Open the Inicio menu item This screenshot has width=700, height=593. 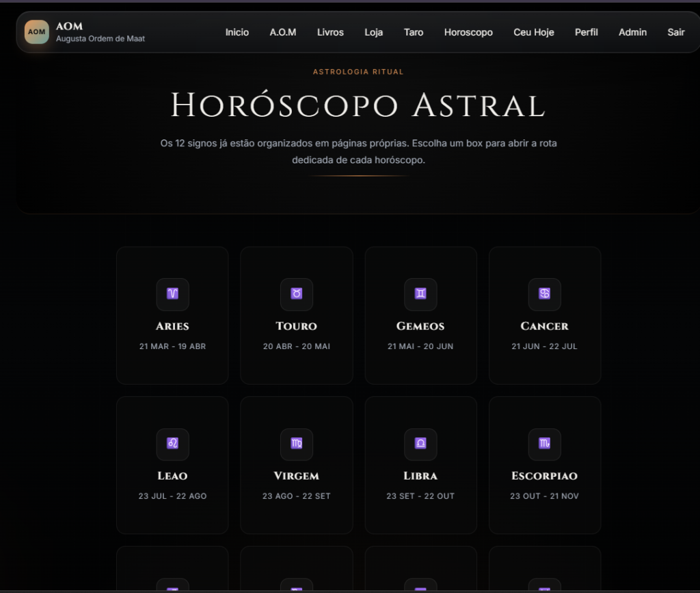click(237, 32)
